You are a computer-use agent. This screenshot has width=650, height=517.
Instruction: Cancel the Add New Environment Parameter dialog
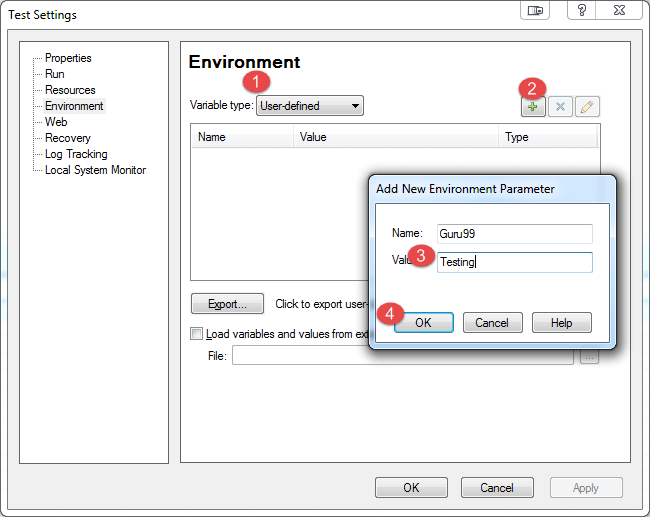[492, 323]
